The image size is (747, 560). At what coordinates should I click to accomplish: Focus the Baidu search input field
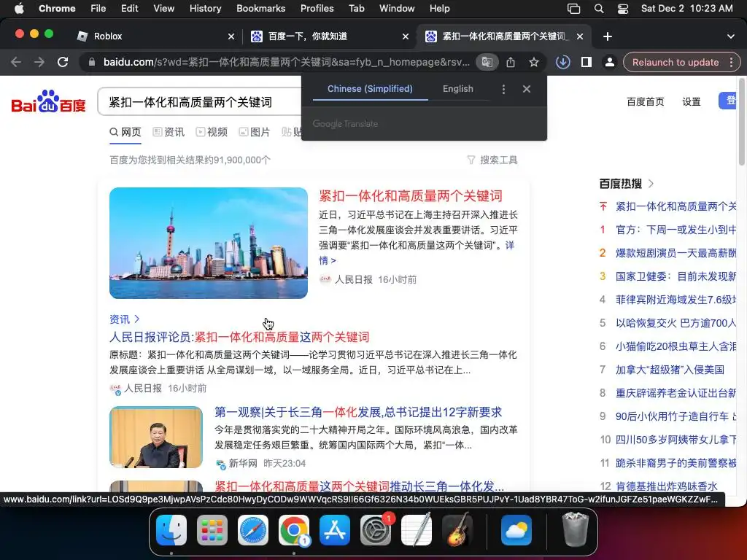point(200,102)
